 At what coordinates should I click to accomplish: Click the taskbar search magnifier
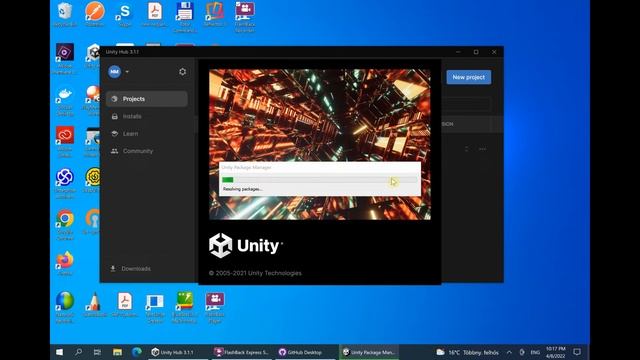click(78, 352)
